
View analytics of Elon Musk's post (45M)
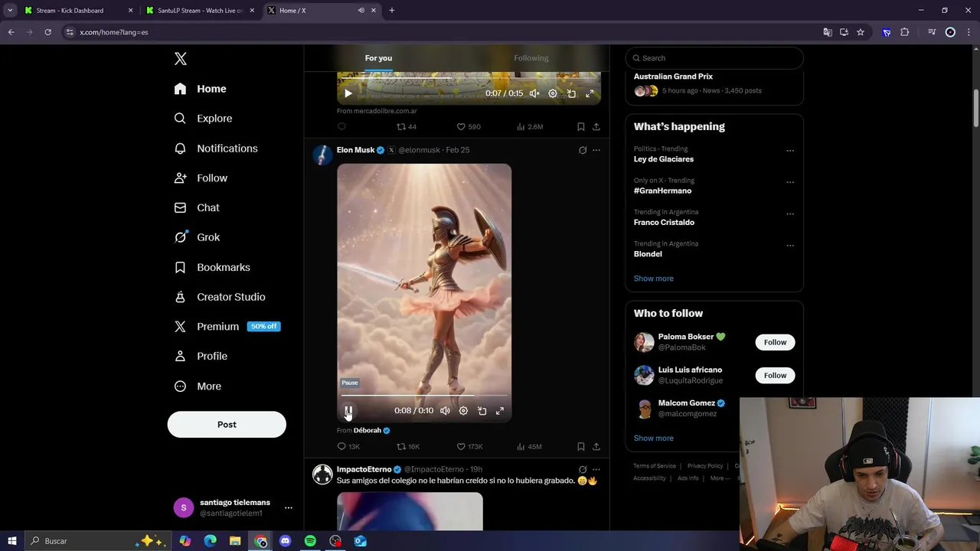tap(529, 446)
